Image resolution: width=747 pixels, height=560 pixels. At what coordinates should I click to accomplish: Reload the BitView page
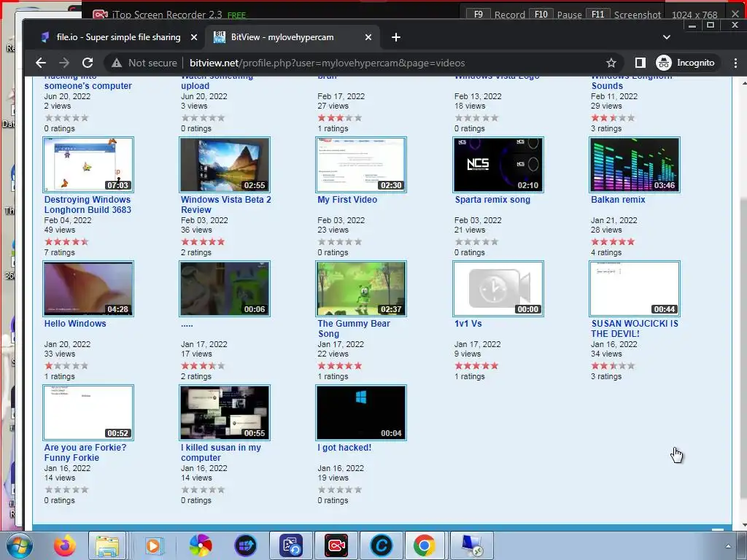coord(88,63)
